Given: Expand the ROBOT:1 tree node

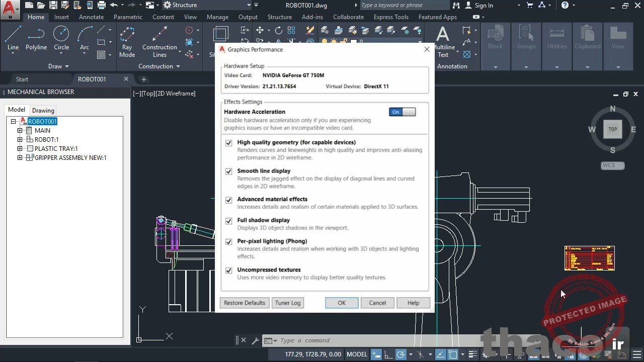Looking at the screenshot, I should [20, 140].
